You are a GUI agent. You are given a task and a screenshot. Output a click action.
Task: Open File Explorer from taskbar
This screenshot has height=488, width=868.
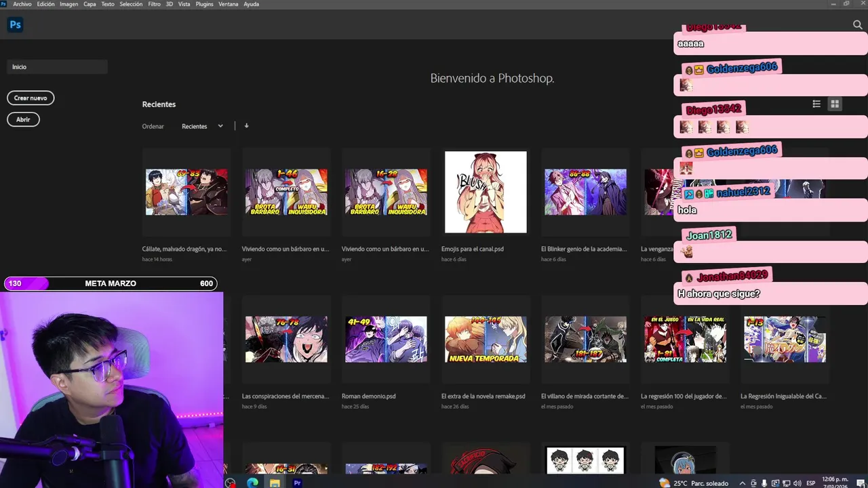click(x=275, y=483)
